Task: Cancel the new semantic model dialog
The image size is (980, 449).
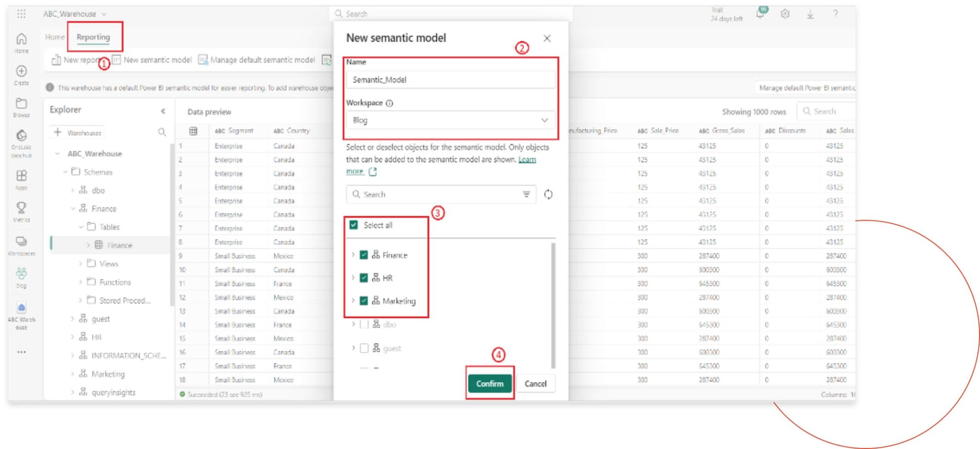Action: tap(535, 383)
